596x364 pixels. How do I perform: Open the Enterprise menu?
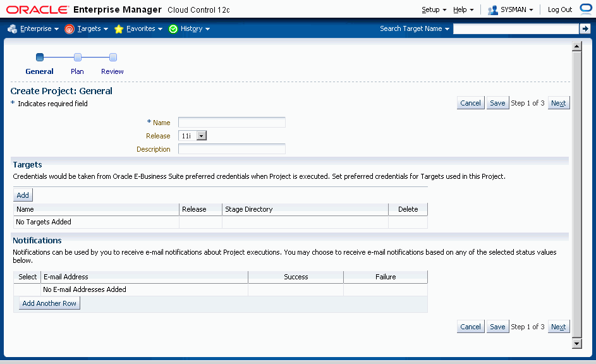click(40, 29)
